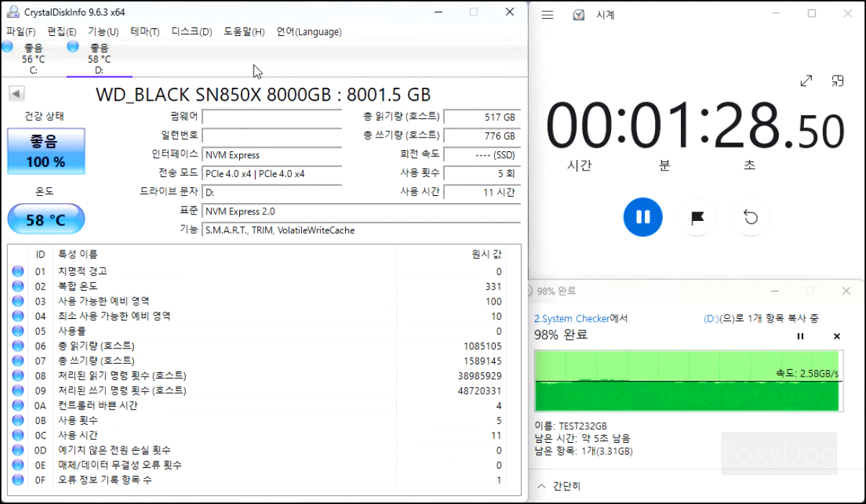The width and height of the screenshot is (866, 504).
Task: Click the 일련번호 serial number field
Action: coord(272,135)
